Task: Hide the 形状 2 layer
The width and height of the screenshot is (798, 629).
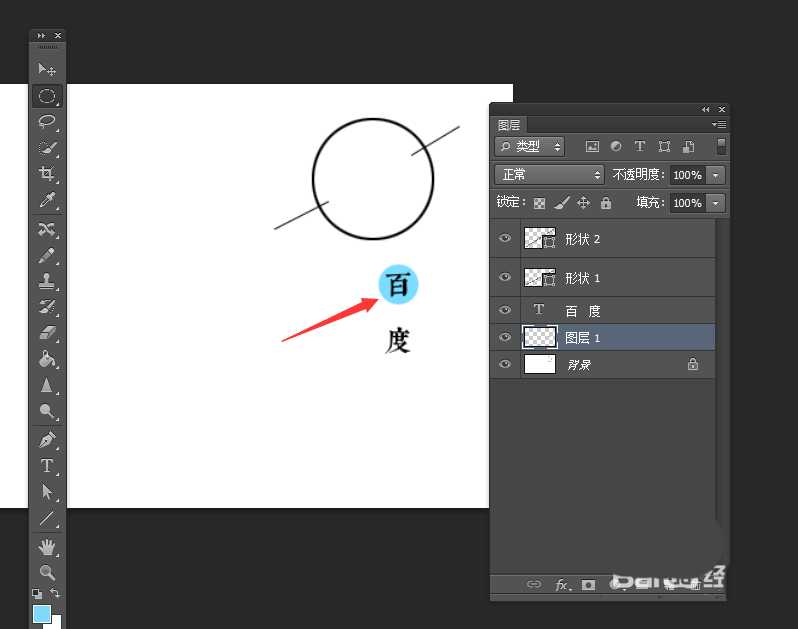Action: click(505, 239)
